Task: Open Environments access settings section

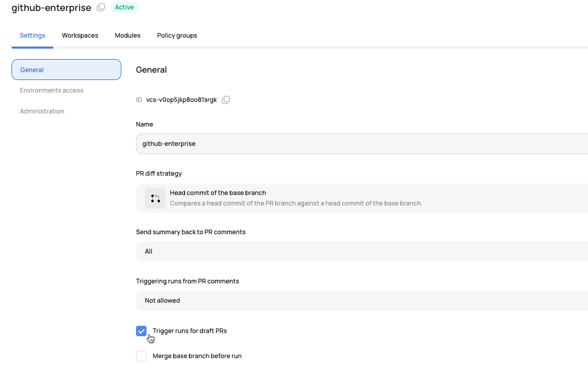Action: (x=52, y=90)
